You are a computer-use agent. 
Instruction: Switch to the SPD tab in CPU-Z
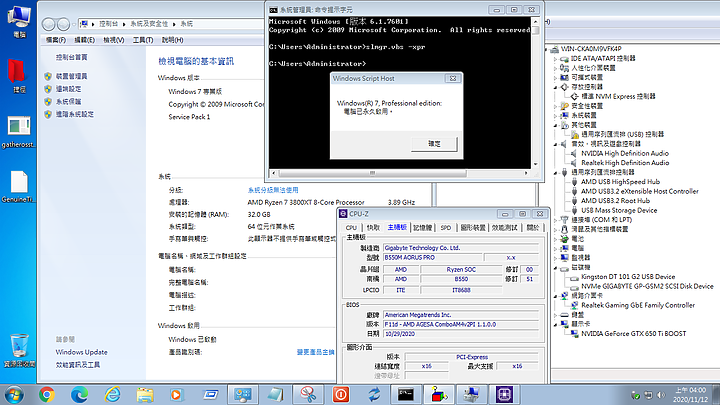pos(445,228)
